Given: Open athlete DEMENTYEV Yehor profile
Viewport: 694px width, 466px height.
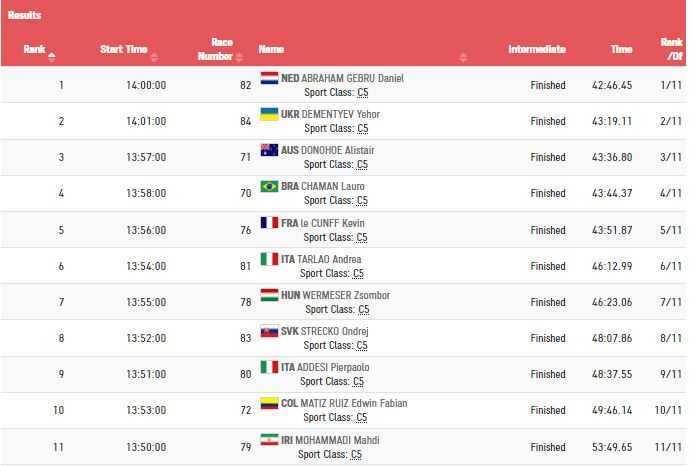Looking at the screenshot, I should click(341, 114).
